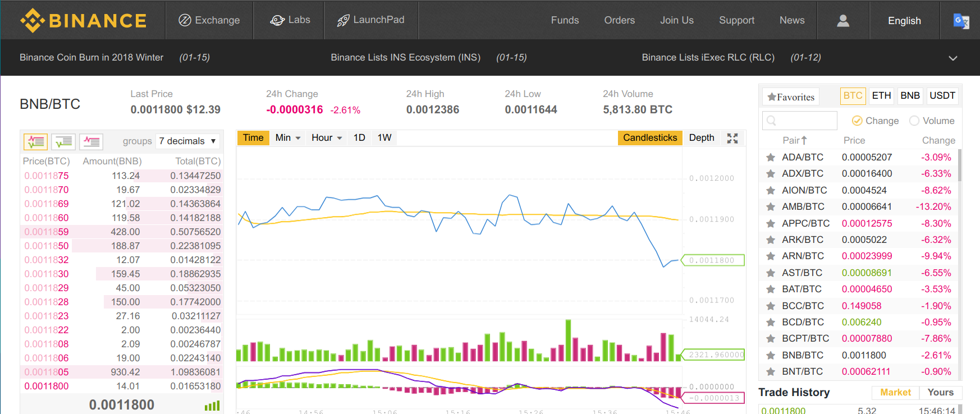
Task: Open the Hour interval dropdown
Action: click(327, 138)
